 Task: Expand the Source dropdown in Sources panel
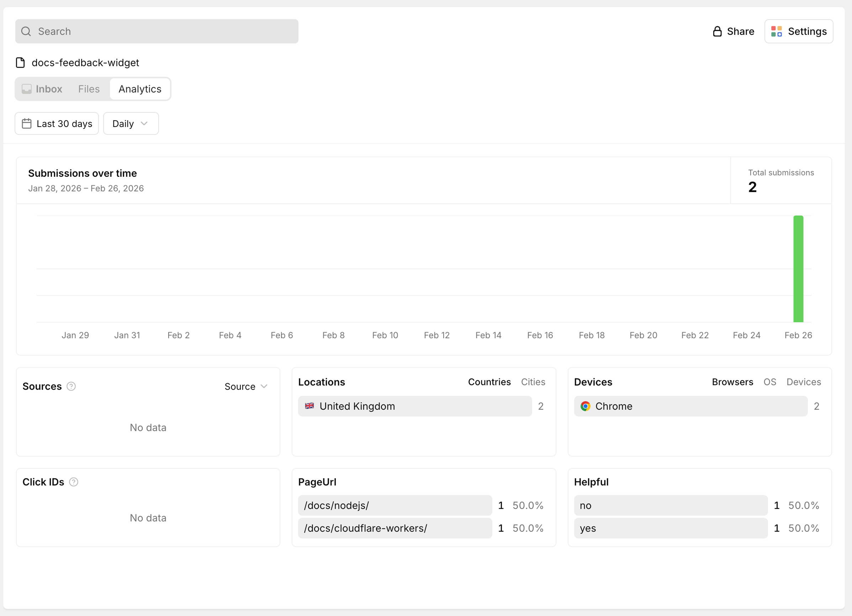pos(246,386)
